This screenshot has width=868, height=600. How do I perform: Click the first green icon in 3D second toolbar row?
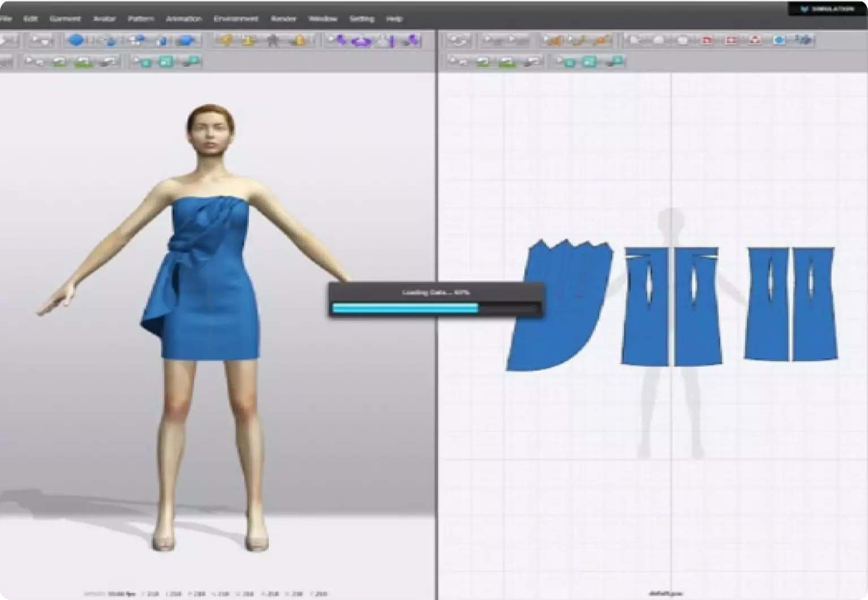click(x=60, y=61)
